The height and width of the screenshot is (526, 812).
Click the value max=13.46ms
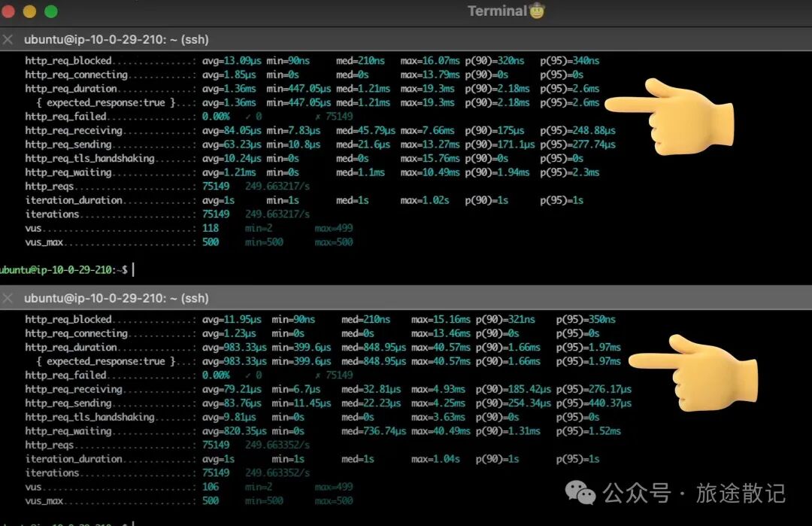[x=441, y=334]
